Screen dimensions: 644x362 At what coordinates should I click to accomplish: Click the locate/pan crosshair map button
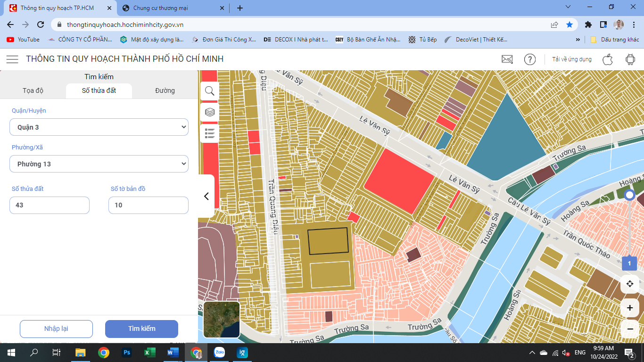[x=630, y=284]
